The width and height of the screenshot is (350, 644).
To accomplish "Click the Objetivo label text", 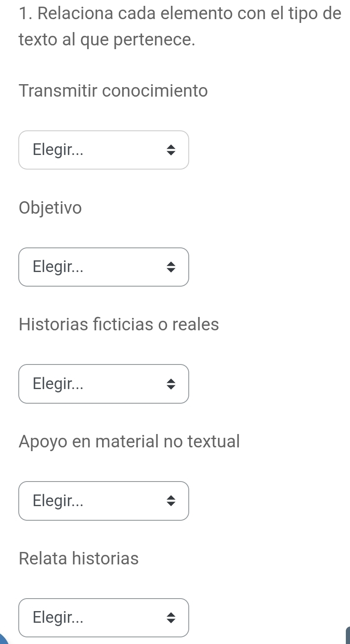I will (50, 207).
